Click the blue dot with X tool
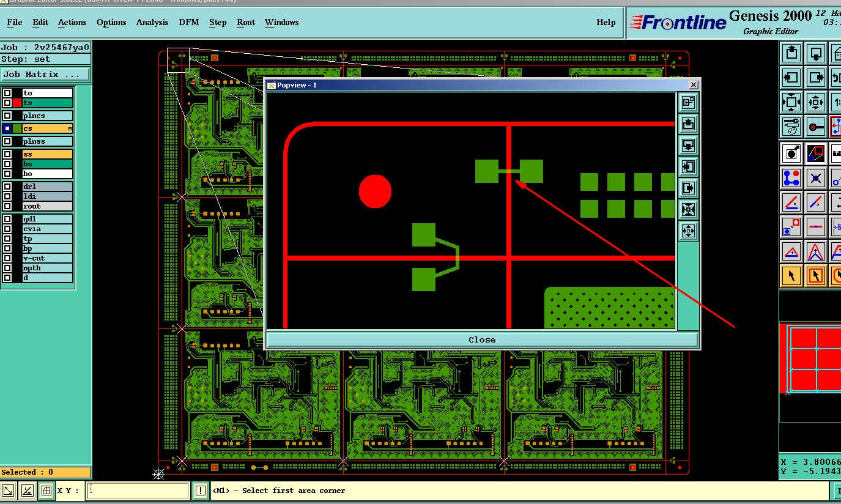841x504 pixels. point(816,178)
